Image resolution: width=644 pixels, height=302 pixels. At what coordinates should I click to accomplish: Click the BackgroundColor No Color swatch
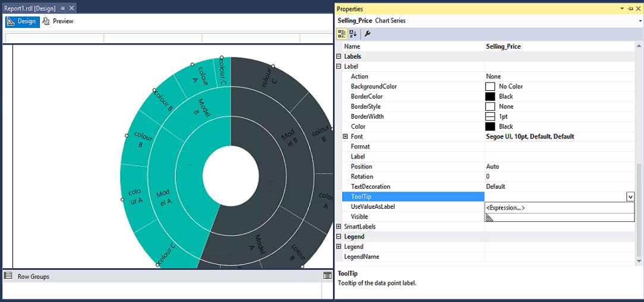point(490,87)
